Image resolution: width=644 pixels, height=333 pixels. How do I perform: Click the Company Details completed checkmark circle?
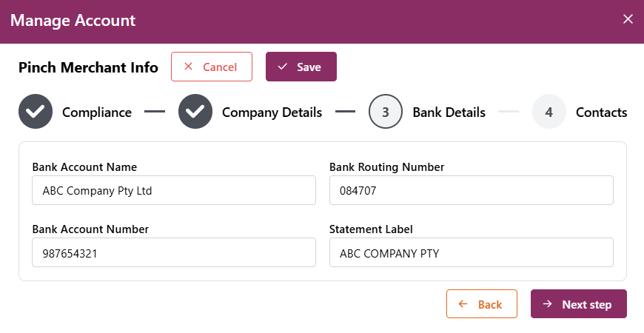coord(195,112)
